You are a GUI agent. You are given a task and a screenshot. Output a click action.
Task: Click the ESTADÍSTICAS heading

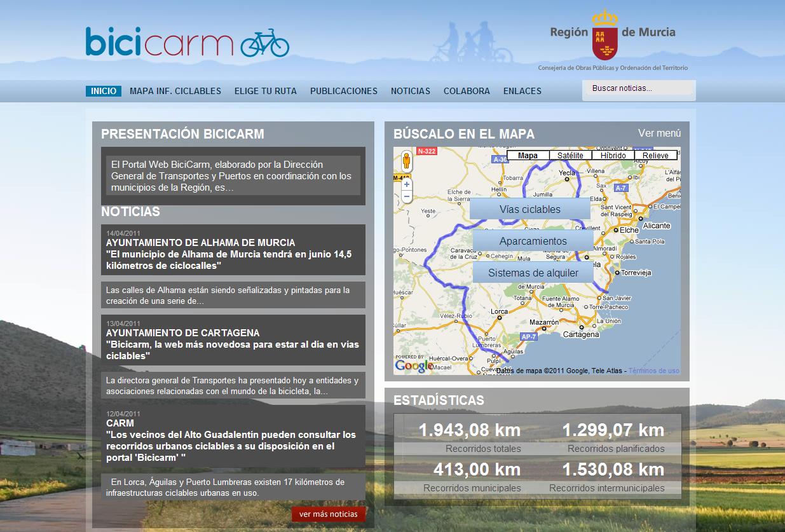(439, 400)
